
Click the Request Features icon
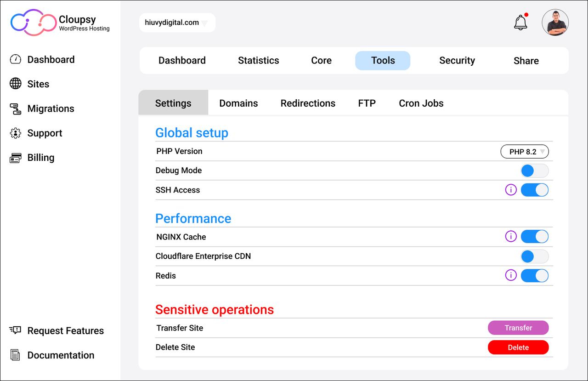click(15, 330)
